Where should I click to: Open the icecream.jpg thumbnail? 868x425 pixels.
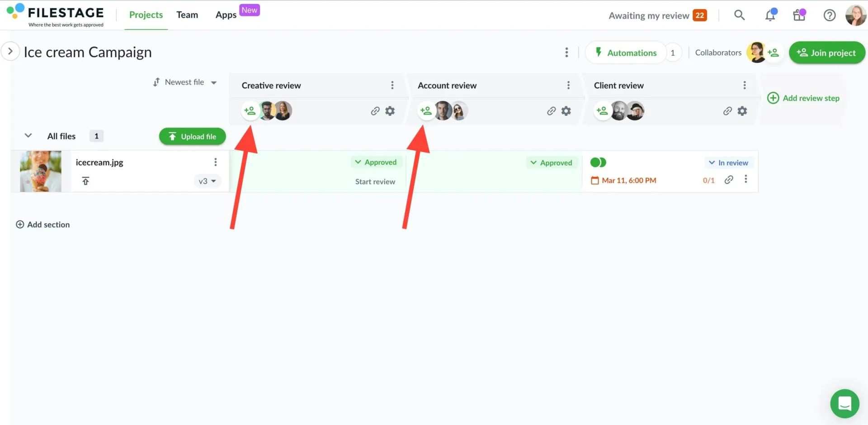coord(41,171)
